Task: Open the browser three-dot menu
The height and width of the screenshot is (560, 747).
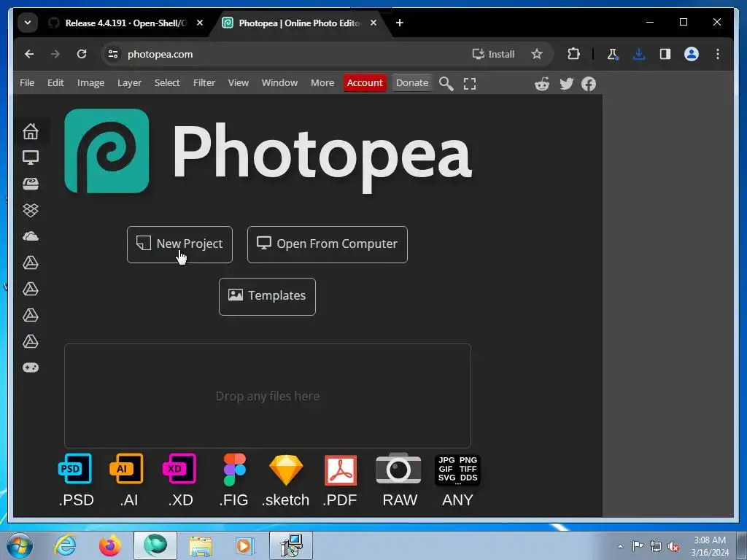Action: [718, 54]
